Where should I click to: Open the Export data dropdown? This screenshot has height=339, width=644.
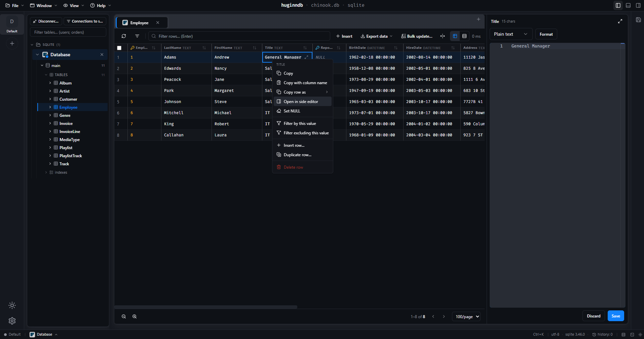point(376,36)
